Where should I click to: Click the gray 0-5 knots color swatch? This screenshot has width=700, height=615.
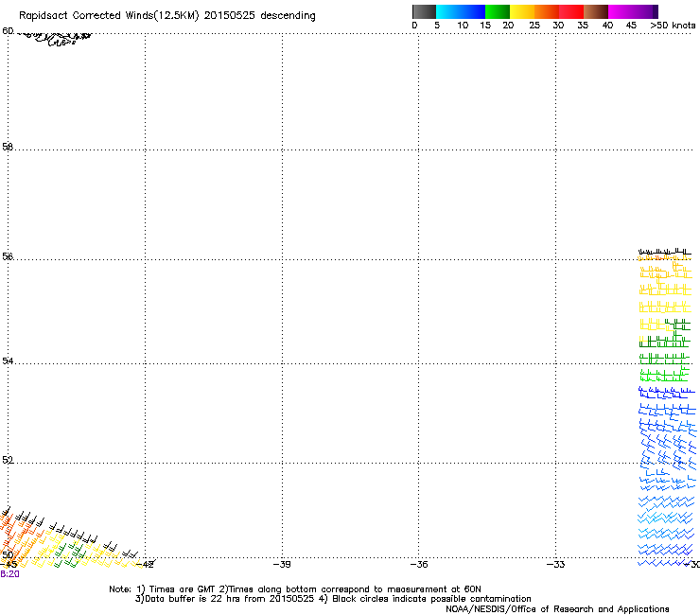[424, 11]
